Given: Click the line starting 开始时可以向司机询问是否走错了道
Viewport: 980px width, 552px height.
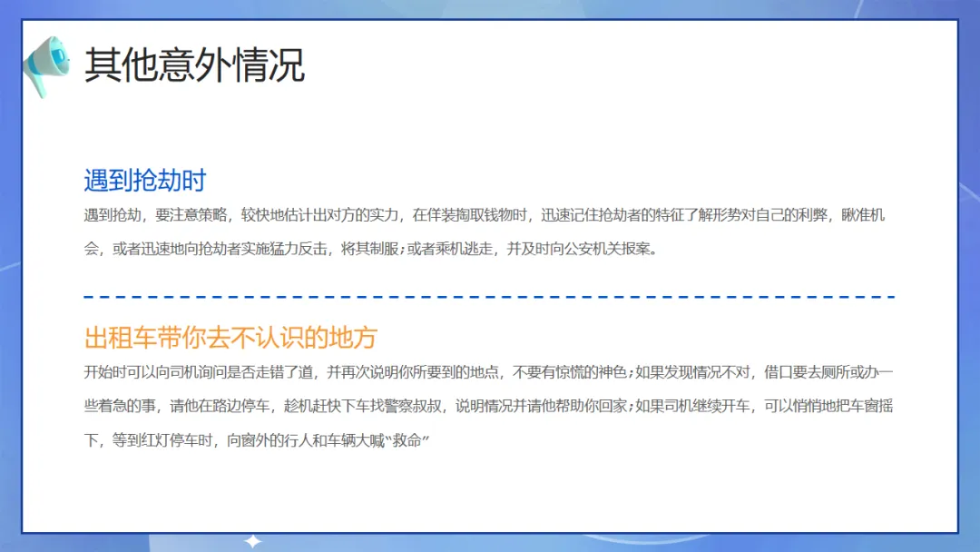Looking at the screenshot, I should tap(489, 372).
